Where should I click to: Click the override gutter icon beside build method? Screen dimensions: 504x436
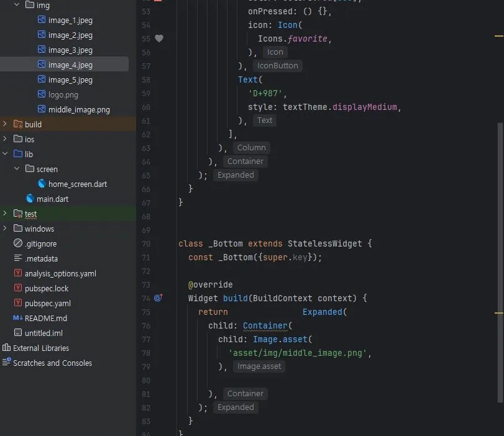coord(158,298)
